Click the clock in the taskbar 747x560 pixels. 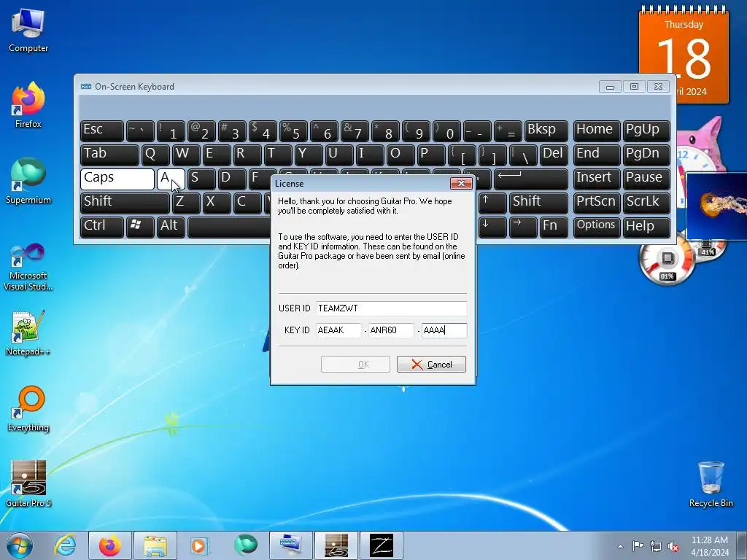[709, 546]
